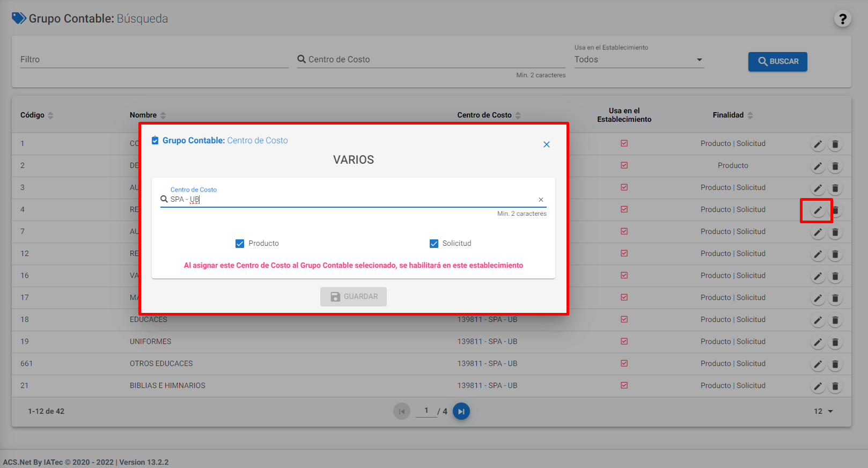Go to the last page of results
Screen dimensions: 868x468
[461, 412]
